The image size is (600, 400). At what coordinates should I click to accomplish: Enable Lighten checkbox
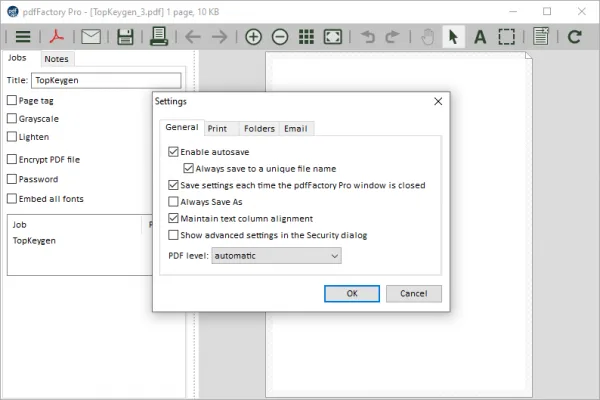[12, 137]
